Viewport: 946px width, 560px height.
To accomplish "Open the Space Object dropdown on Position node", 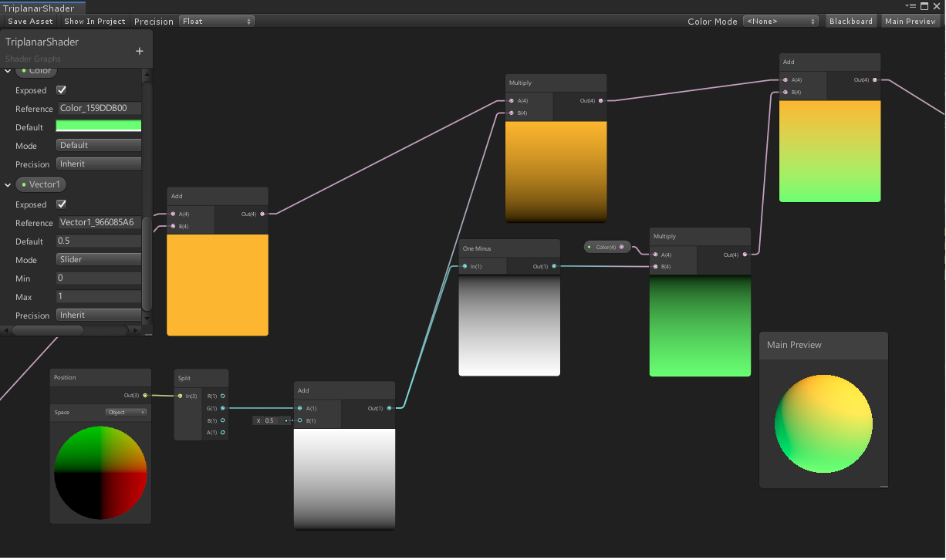I will click(127, 412).
